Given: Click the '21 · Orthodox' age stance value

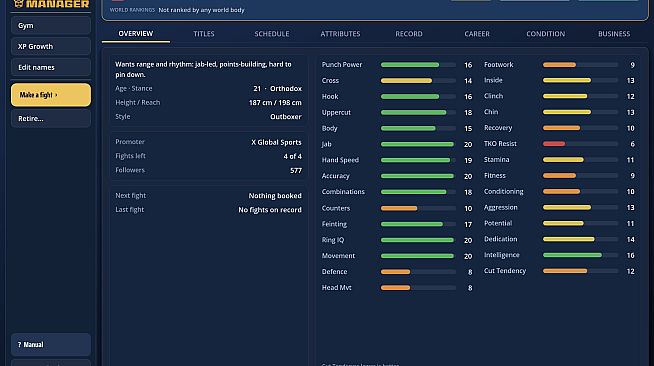Looking at the screenshot, I should tap(277, 88).
